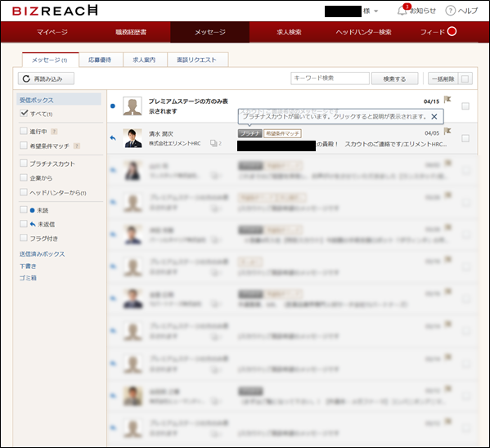
Task: Open 職務経歴書 in the navigation bar
Action: click(x=131, y=32)
